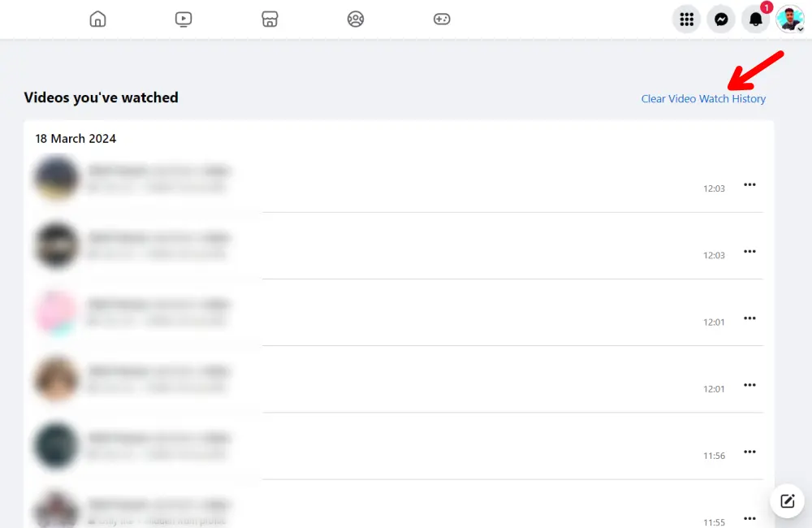Select the 11:56 watched video thumbnail
812x528 pixels.
(x=57, y=445)
